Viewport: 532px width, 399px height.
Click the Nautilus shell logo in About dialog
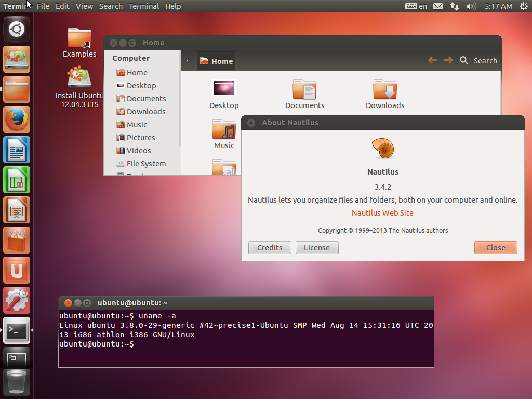point(383,149)
